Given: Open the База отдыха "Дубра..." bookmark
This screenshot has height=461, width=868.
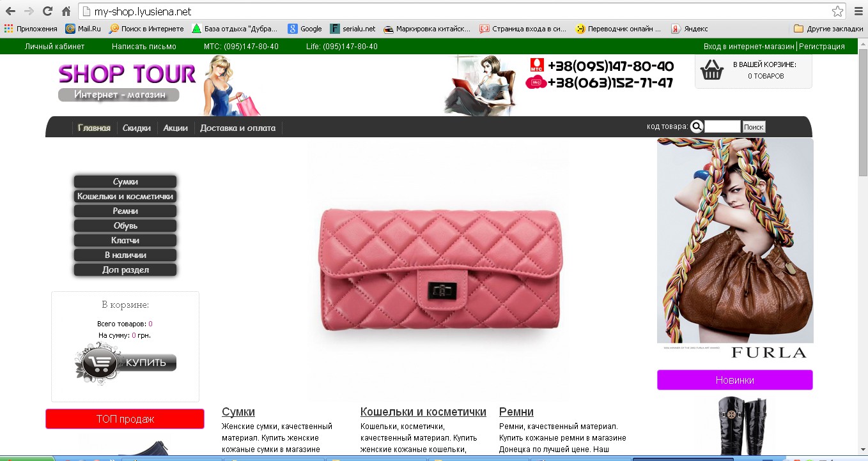Looking at the screenshot, I should (235, 29).
